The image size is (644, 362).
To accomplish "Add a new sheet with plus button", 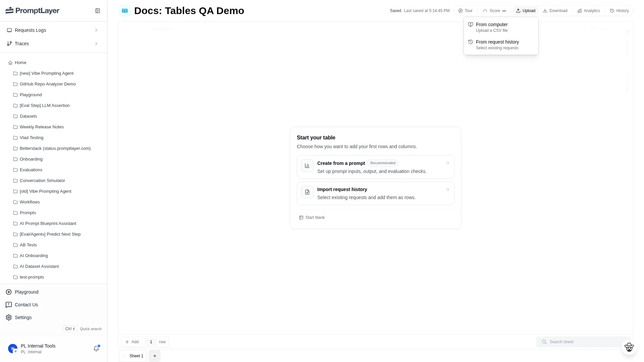I will point(155,356).
